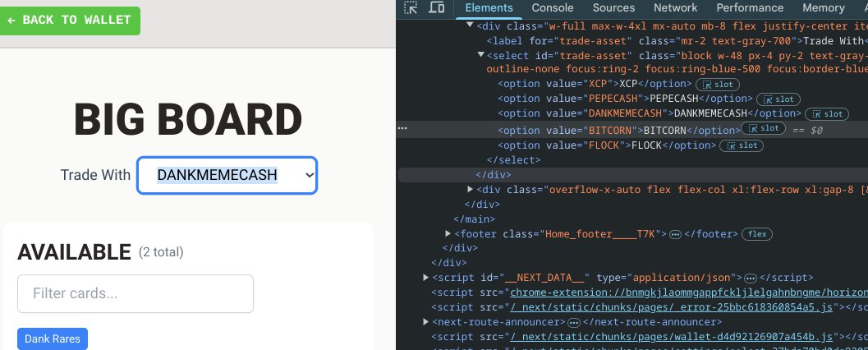Click slot badge next to PEPECASH option
The image size is (868, 350).
(778, 99)
